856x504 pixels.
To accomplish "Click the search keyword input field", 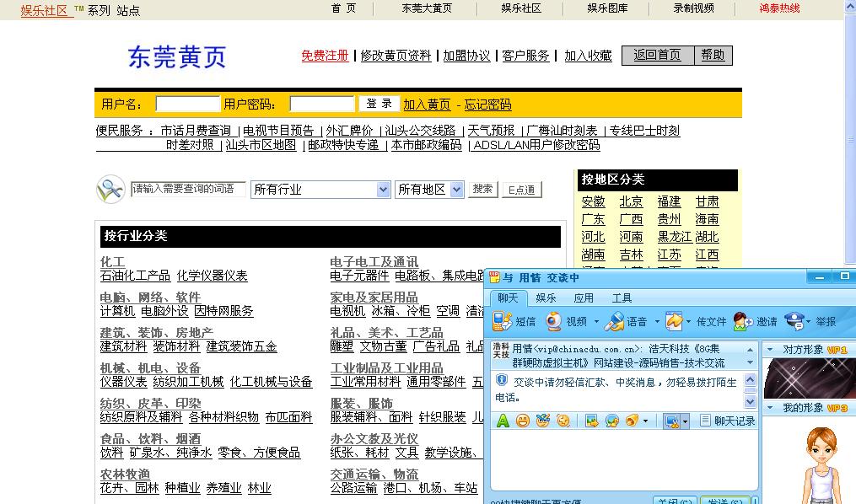I will (188, 189).
